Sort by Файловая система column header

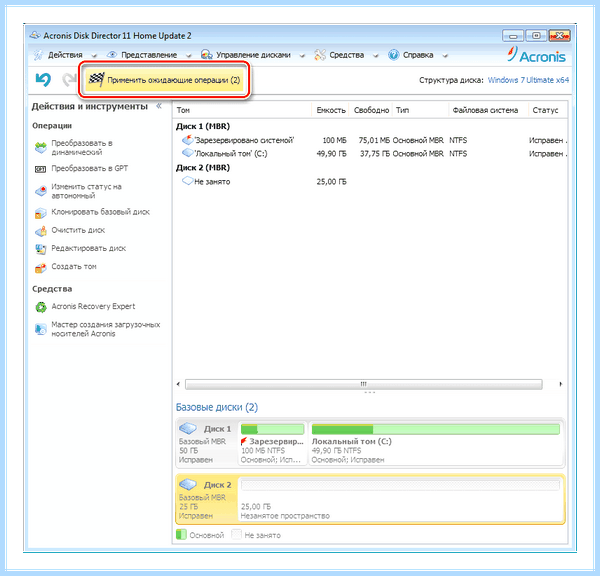(488, 110)
